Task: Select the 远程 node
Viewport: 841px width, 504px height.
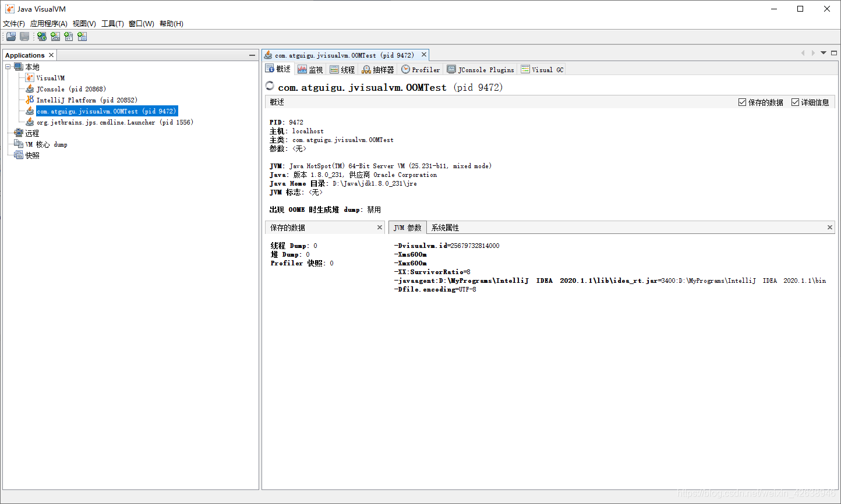Action: click(x=32, y=133)
